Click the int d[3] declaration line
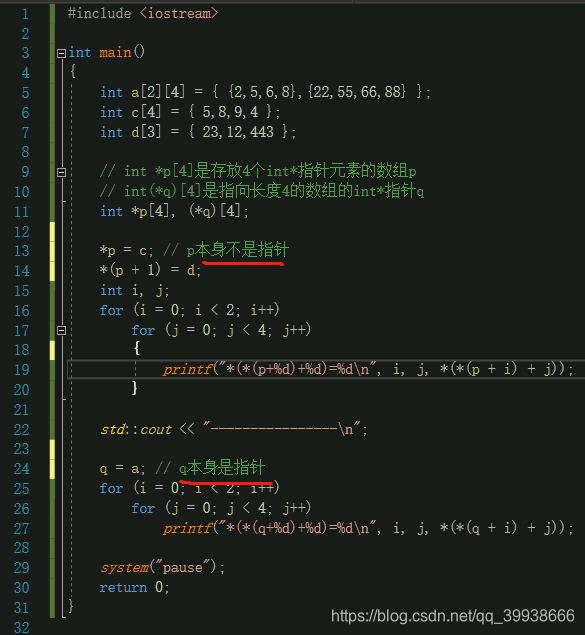The image size is (585, 635). (198, 132)
